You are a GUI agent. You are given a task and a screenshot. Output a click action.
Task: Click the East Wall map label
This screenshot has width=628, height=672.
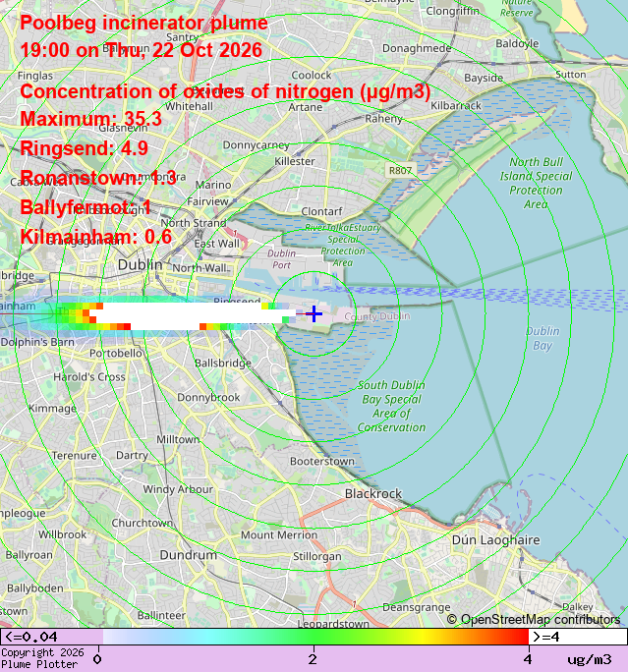point(216,244)
